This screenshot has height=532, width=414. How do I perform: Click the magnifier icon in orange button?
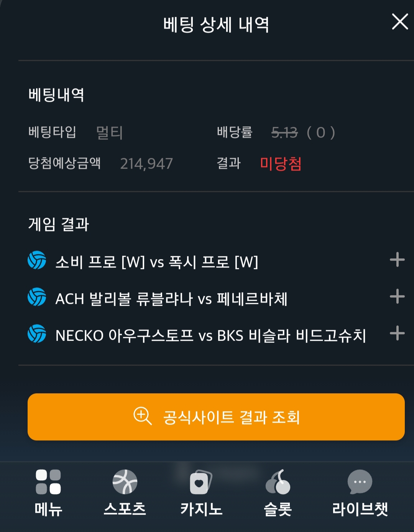coord(142,416)
